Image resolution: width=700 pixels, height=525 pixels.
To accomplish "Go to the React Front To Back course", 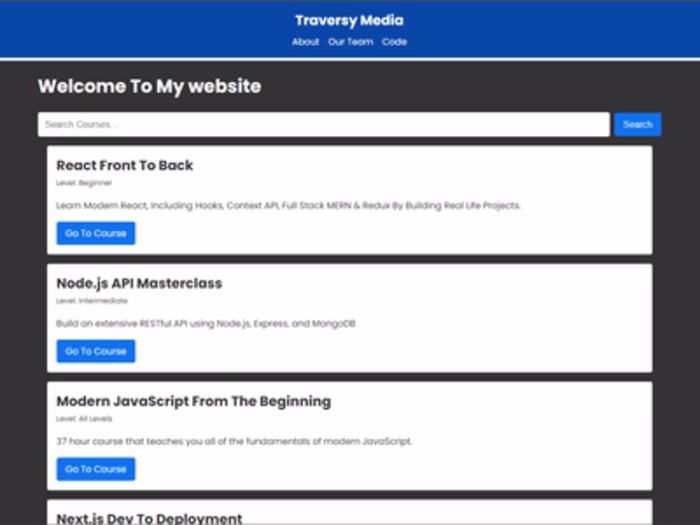I will [96, 233].
